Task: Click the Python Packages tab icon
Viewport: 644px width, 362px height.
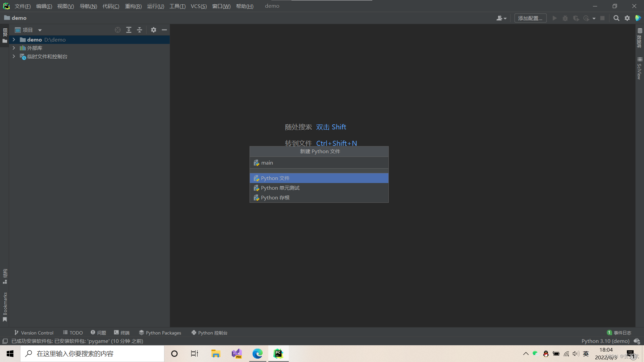Action: pyautogui.click(x=140, y=333)
